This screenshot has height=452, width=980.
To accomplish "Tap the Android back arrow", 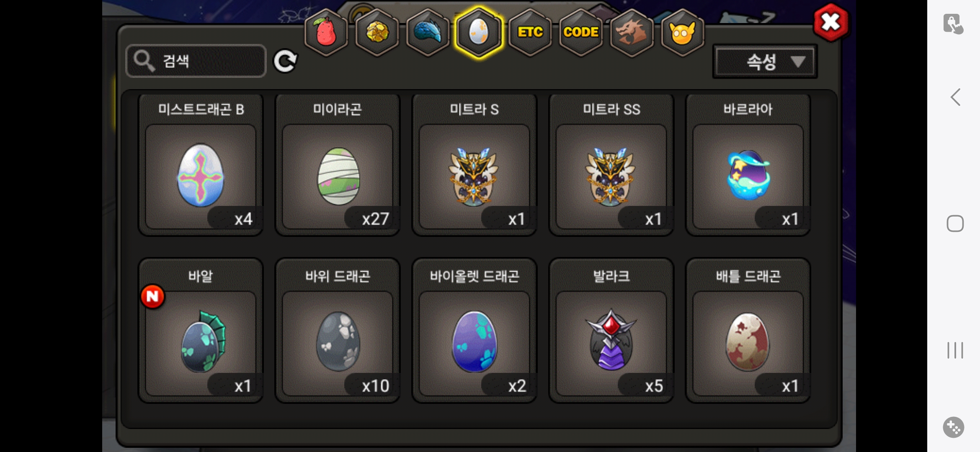I will pyautogui.click(x=955, y=97).
